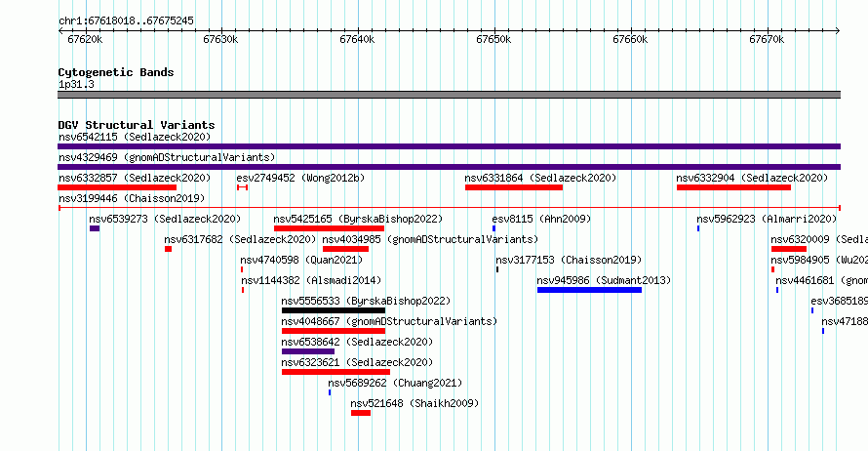The width and height of the screenshot is (868, 451).
Task: Click the nsv6542115 (Sedlazeck2020) variant label
Action: click(135, 137)
